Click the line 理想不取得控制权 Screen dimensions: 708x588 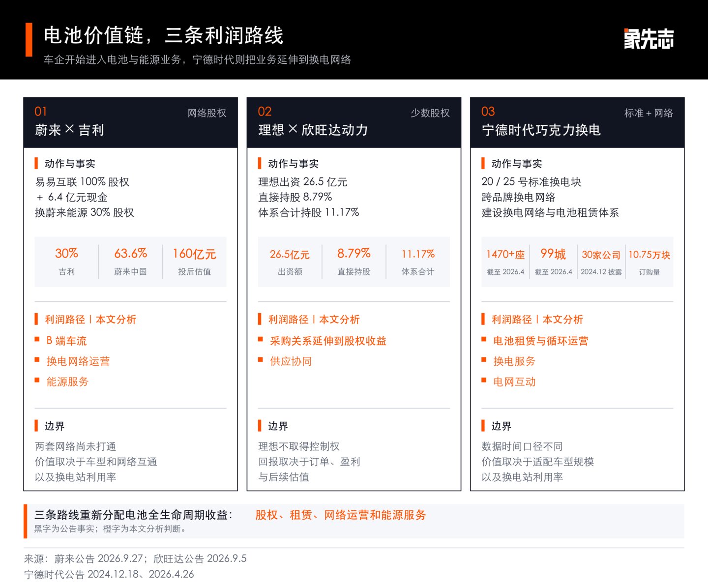(x=299, y=446)
